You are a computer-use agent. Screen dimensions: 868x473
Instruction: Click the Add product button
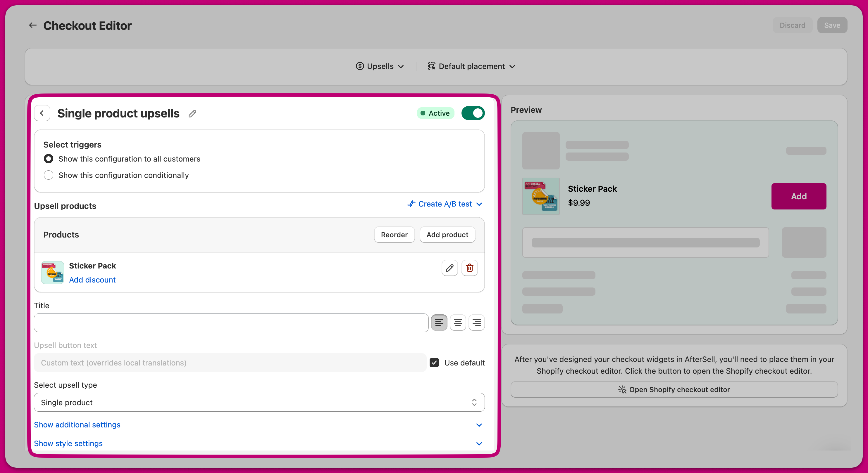point(447,235)
